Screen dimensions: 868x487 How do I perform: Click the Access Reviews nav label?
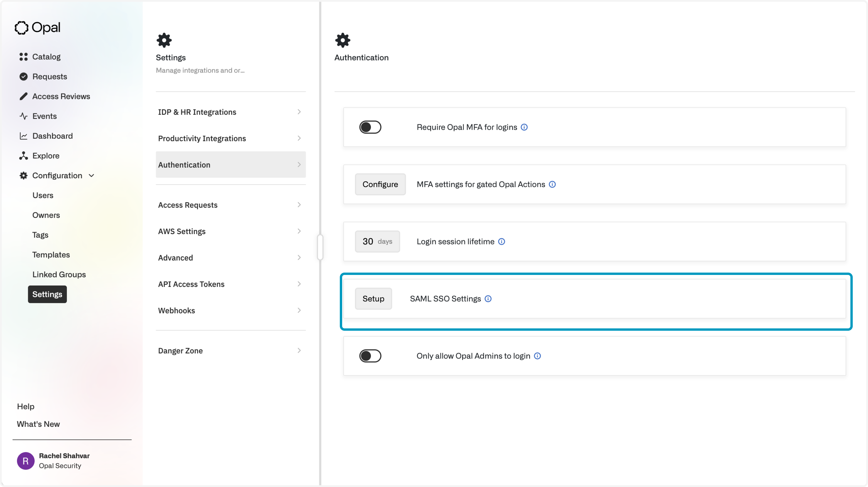pyautogui.click(x=61, y=96)
